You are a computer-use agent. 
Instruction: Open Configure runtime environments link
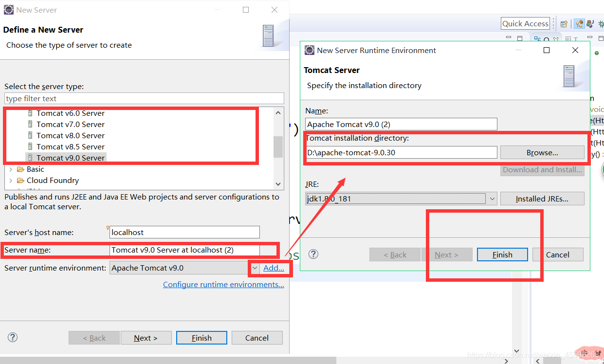coord(223,285)
